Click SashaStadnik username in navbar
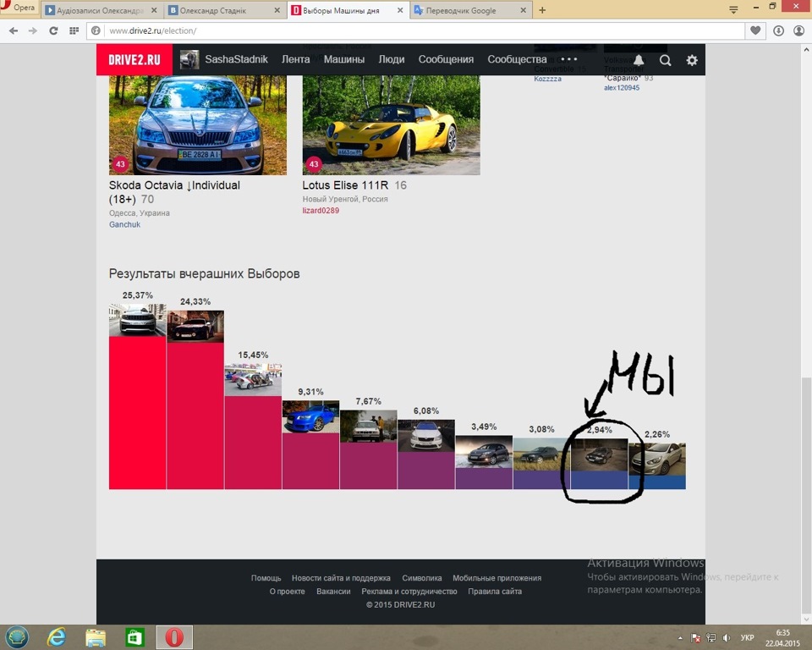 click(237, 59)
